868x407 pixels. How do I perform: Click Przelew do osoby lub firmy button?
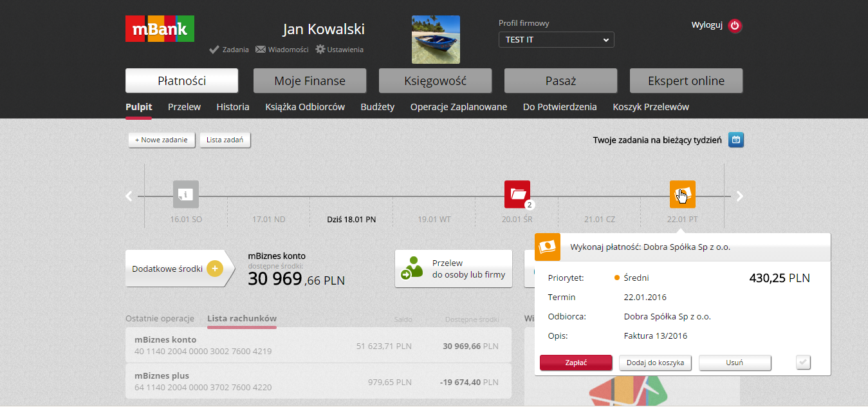click(x=453, y=269)
